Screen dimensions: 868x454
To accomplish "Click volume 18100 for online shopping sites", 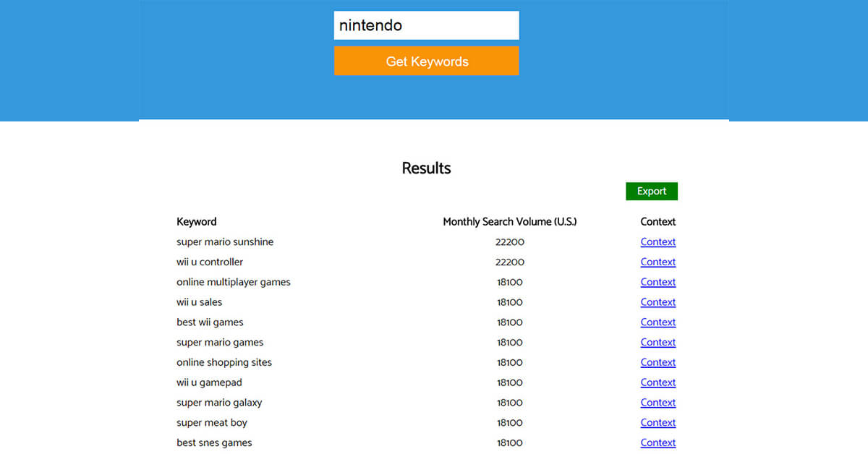I will pos(510,362).
